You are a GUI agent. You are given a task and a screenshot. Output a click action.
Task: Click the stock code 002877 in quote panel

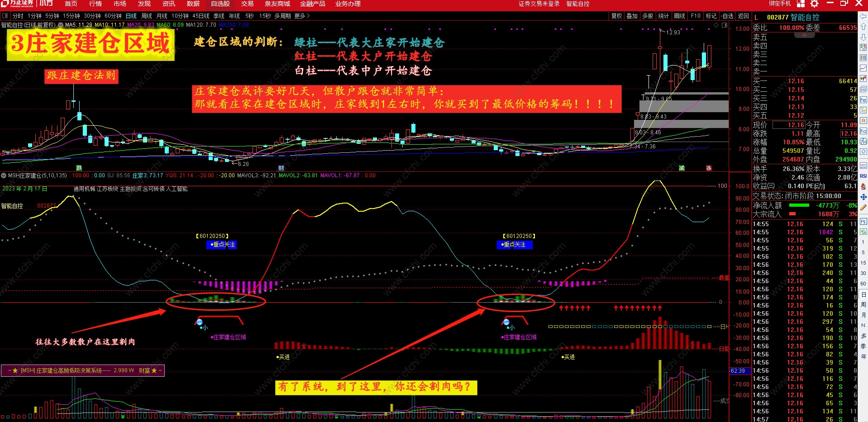[778, 17]
